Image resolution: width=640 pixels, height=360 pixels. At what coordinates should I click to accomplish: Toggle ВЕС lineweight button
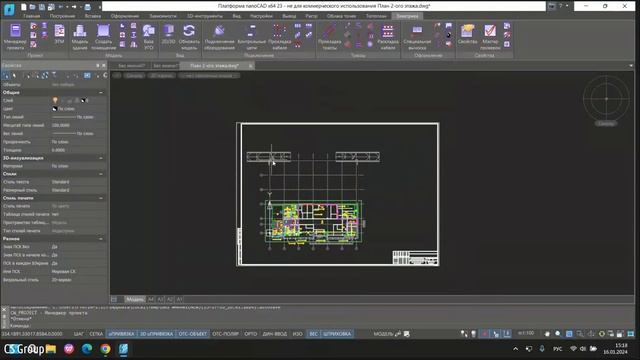[x=313, y=334]
